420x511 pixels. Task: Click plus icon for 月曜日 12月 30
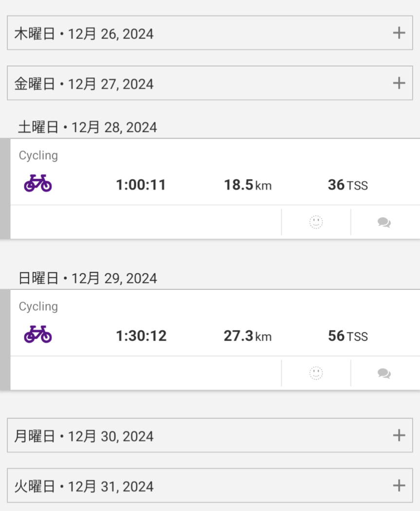pyautogui.click(x=399, y=435)
